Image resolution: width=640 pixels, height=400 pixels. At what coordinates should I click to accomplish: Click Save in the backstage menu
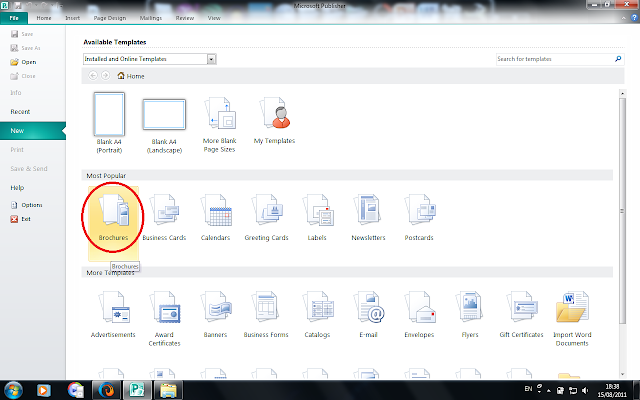22,34
